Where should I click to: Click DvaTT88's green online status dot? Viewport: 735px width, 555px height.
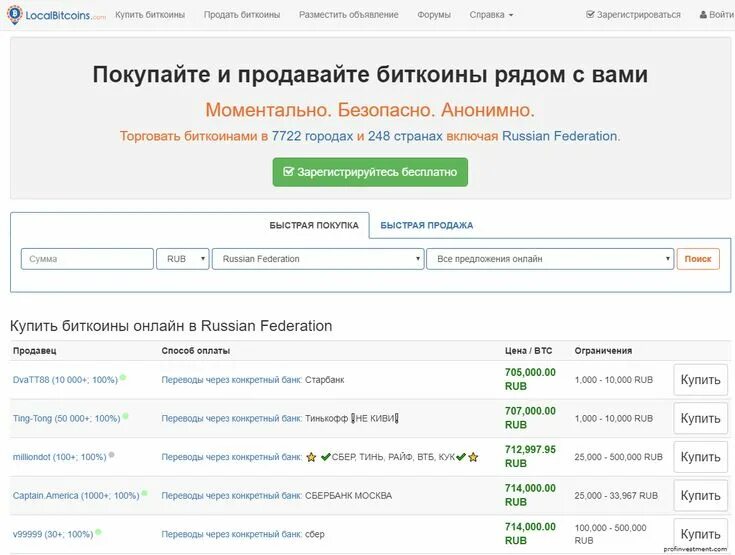[x=123, y=377]
